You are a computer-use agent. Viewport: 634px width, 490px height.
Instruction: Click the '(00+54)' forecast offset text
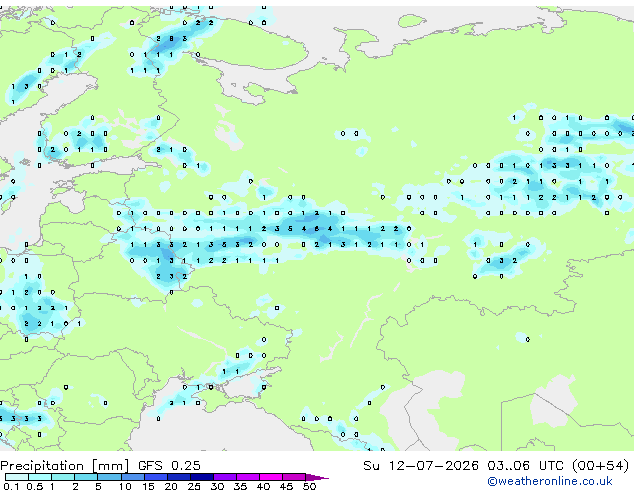point(600,466)
